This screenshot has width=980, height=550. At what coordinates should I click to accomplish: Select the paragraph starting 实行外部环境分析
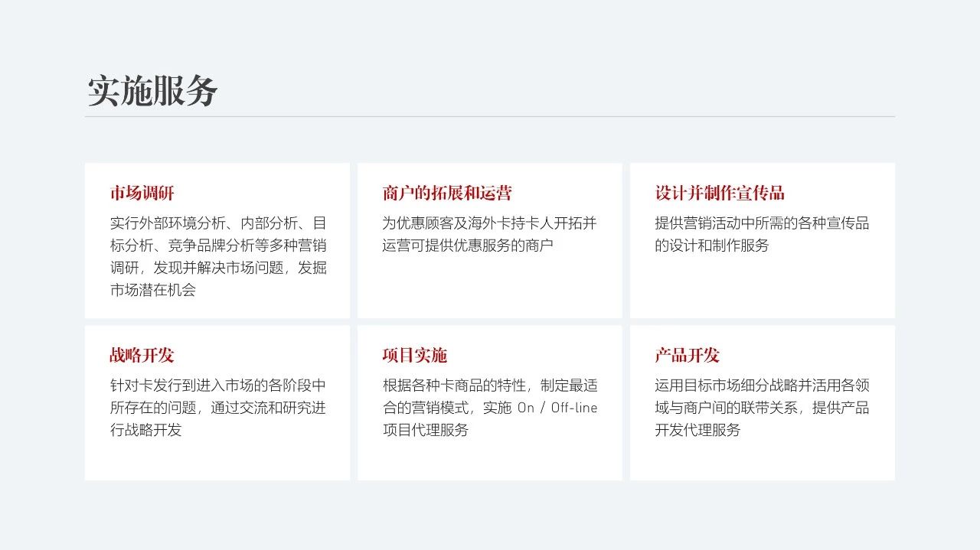[x=218, y=257]
